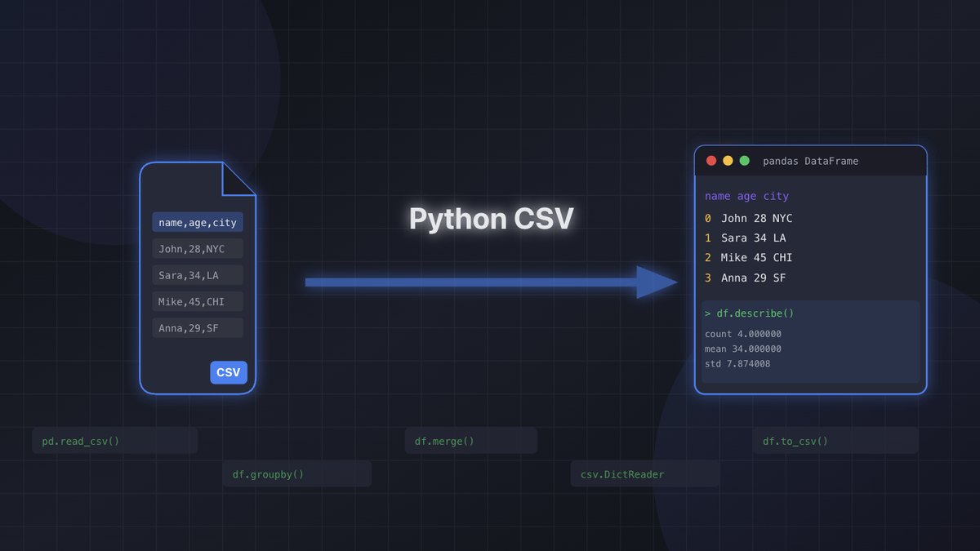Click DataFrame row "0 John 28 NYC"
The width and height of the screenshot is (980, 551).
(x=748, y=219)
